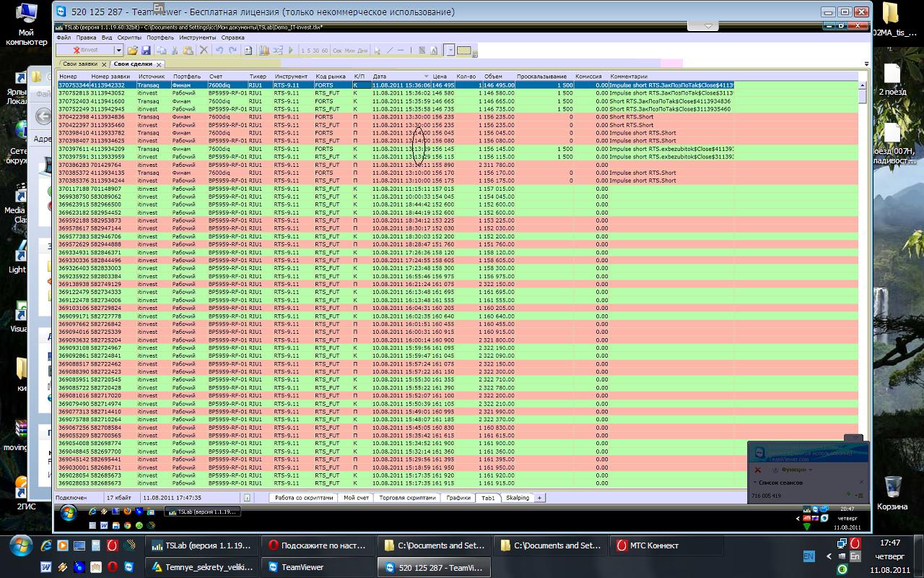The image size is (924, 578).
Task: Click the yellow color swatch in toolbar
Action: point(463,51)
